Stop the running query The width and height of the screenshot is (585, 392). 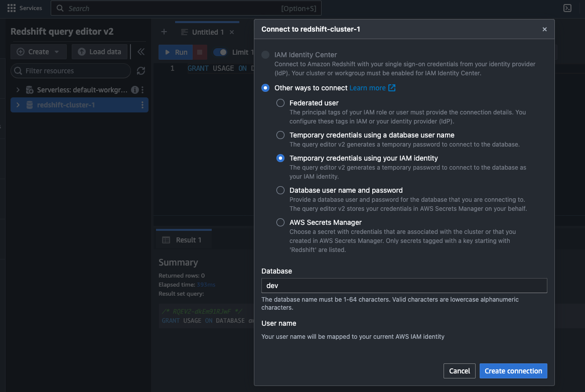point(200,52)
